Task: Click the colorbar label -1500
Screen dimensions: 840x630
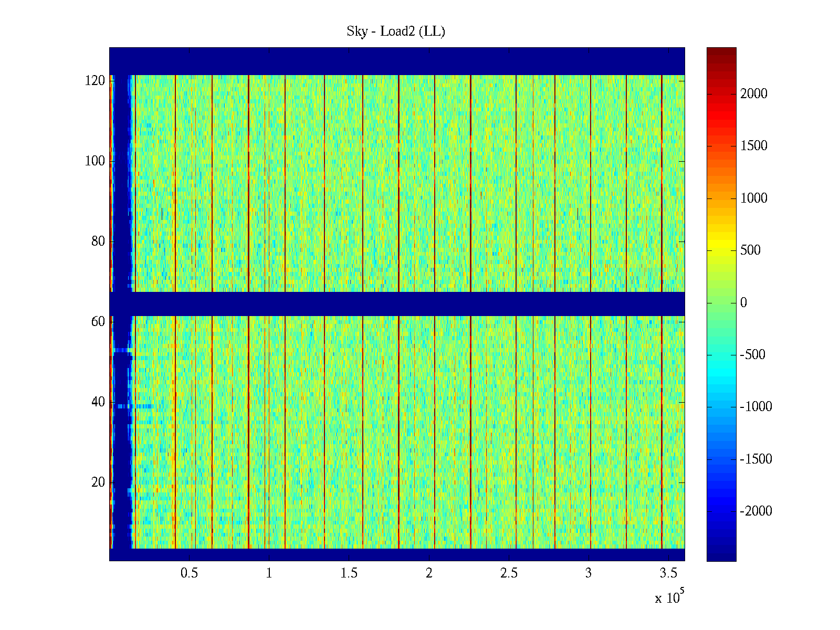Action: pos(756,459)
